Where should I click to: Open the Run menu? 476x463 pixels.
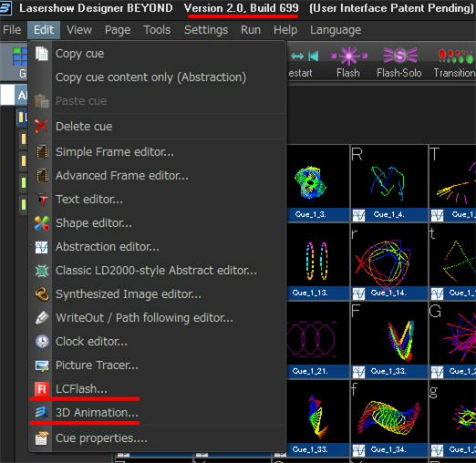point(251,30)
